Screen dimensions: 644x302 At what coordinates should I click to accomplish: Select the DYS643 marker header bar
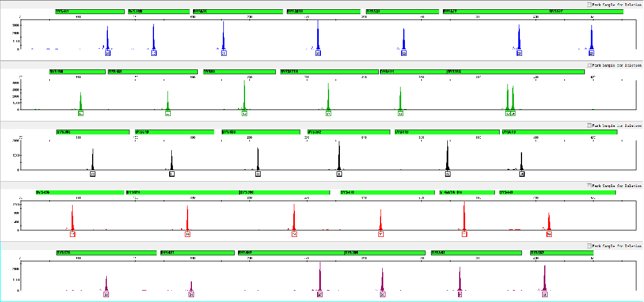476,253
